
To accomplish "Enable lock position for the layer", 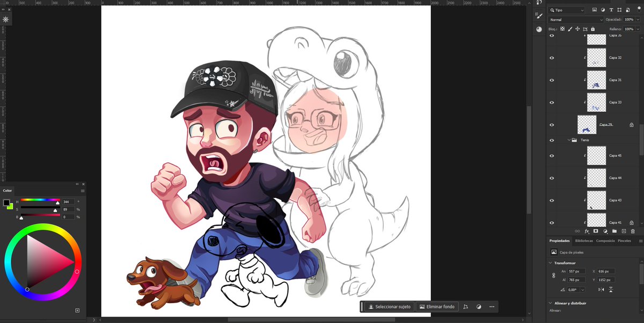I will (x=578, y=28).
